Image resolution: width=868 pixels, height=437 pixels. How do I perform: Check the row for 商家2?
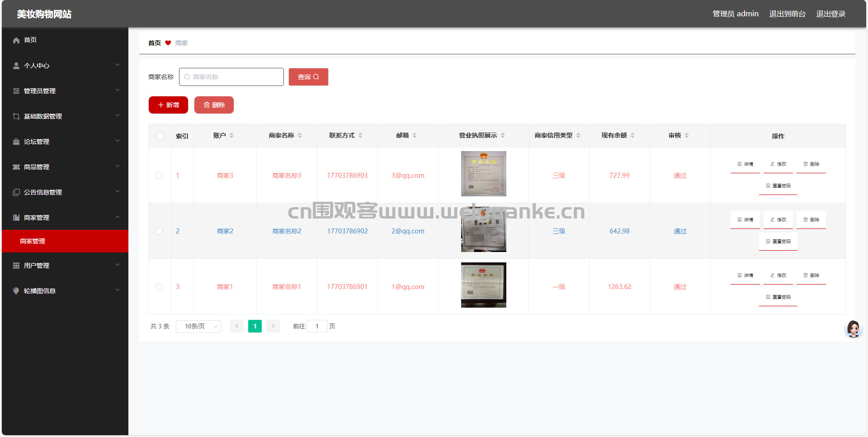coord(159,231)
